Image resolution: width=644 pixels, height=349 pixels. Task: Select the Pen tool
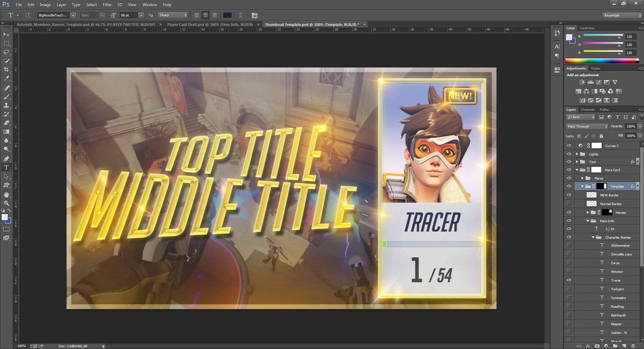tap(6, 158)
